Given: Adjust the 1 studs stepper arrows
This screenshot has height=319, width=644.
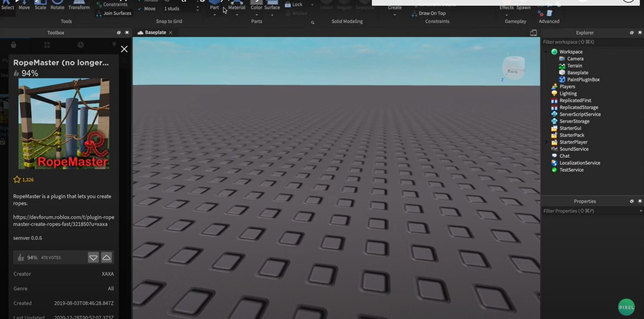Looking at the screenshot, I should [x=197, y=8].
